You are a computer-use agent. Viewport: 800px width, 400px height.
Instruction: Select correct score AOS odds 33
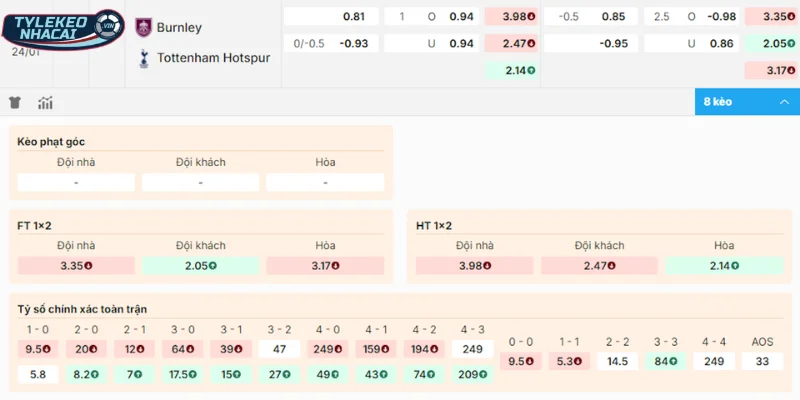(762, 361)
